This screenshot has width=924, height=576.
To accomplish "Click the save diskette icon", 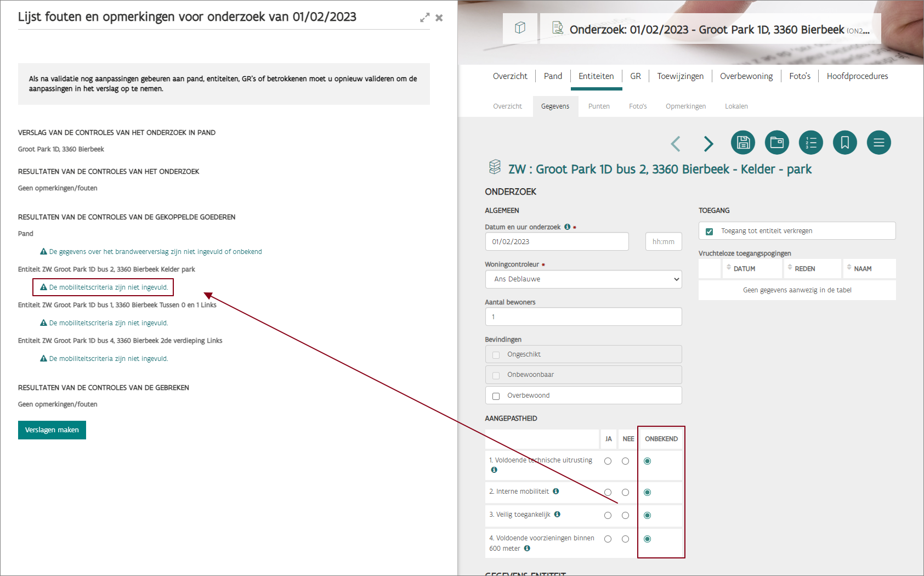I will 742,143.
